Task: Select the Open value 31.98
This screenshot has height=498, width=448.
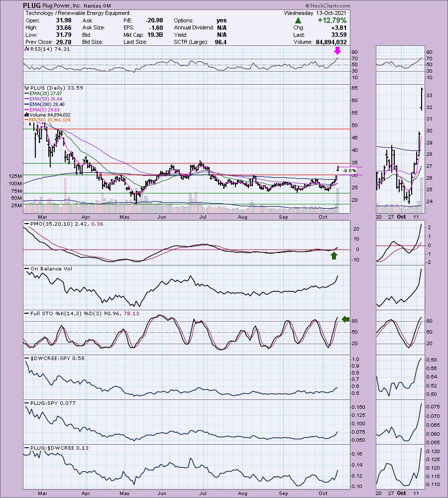Action: (x=64, y=20)
